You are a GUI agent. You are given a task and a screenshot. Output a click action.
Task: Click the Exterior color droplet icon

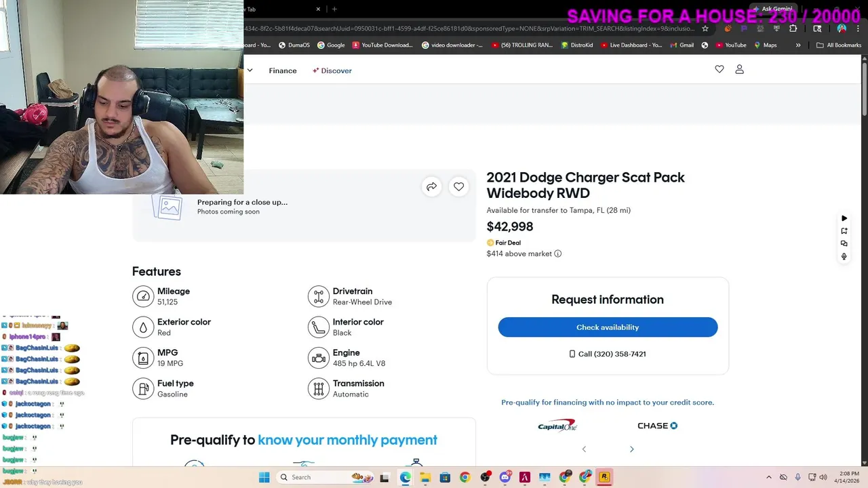[x=143, y=327]
